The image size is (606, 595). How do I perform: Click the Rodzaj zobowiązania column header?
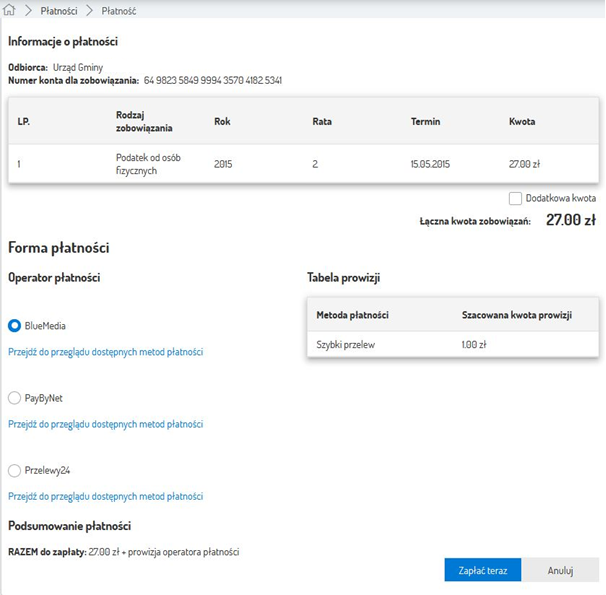pos(147,122)
